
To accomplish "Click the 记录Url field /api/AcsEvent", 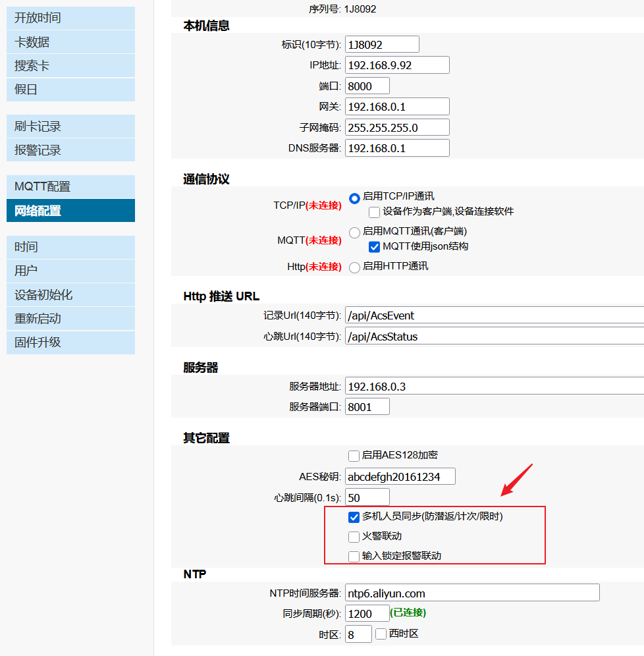I will [x=495, y=315].
